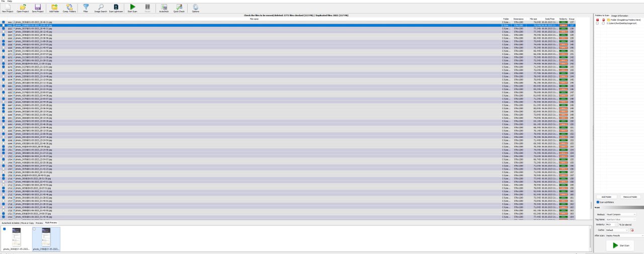Switch to the Image Information tab
The height and width of the screenshot is (254, 644).
[x=620, y=16]
